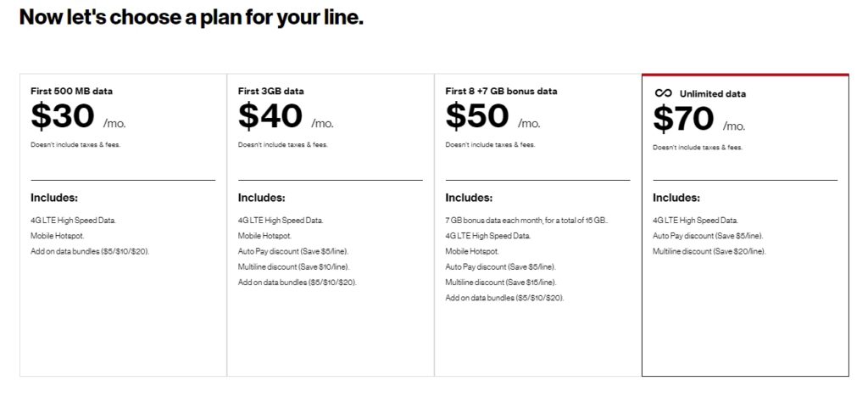Pick the $50 per month plan price
This screenshot has height=403, width=868.
(477, 116)
